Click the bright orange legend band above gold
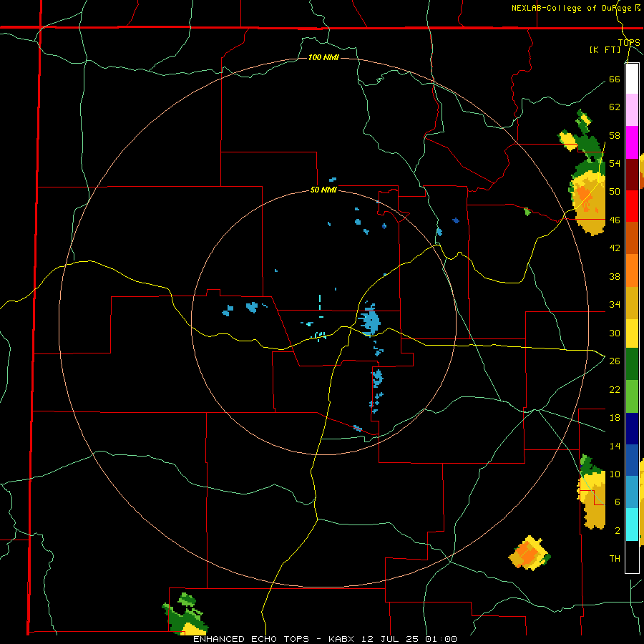The image size is (644, 644). pyautogui.click(x=632, y=270)
